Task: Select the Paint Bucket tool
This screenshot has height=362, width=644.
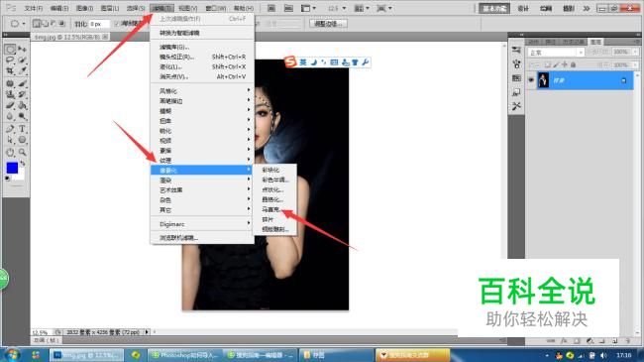Action: 22,105
